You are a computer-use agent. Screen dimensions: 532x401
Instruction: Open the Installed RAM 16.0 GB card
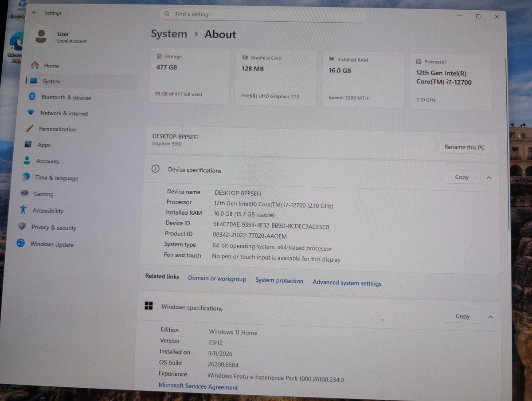(363, 80)
